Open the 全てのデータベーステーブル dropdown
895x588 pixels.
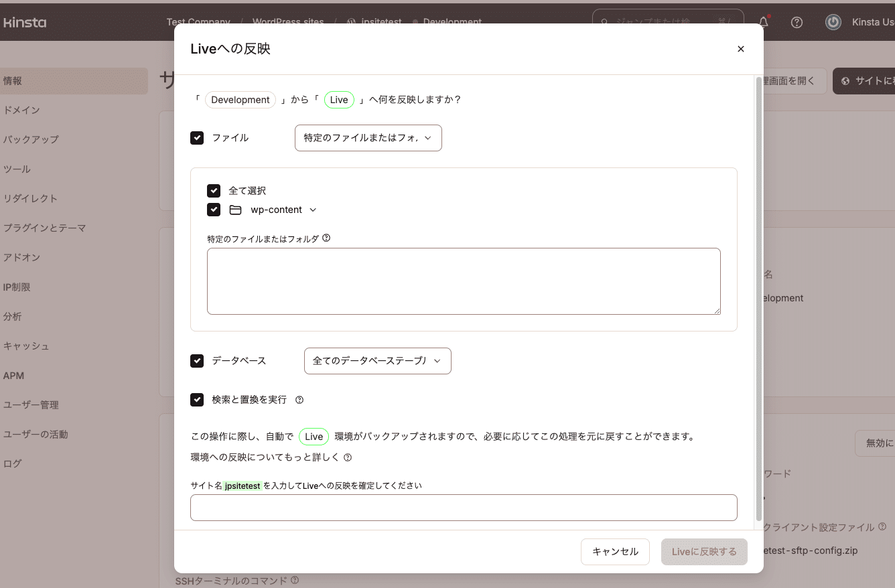pyautogui.click(x=377, y=360)
